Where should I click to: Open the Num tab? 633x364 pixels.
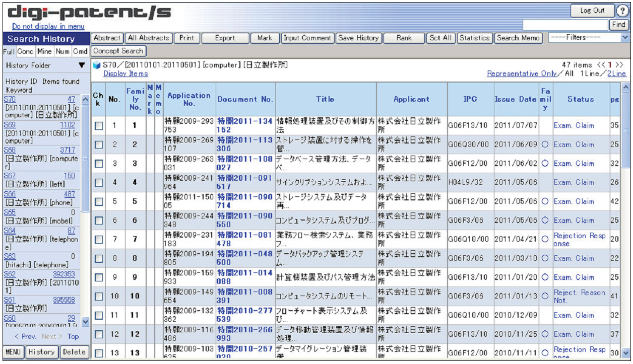point(62,51)
